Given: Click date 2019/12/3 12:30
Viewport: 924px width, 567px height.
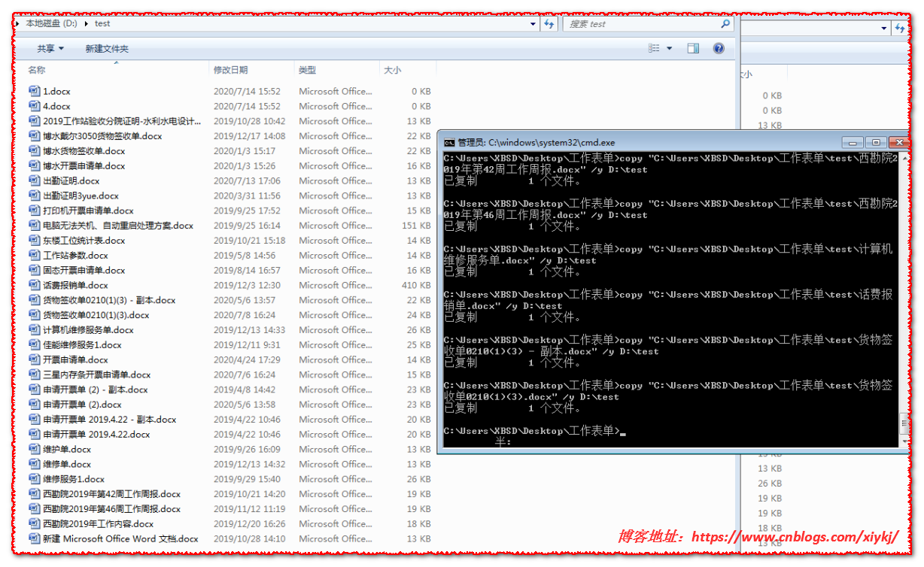Looking at the screenshot, I should [247, 285].
